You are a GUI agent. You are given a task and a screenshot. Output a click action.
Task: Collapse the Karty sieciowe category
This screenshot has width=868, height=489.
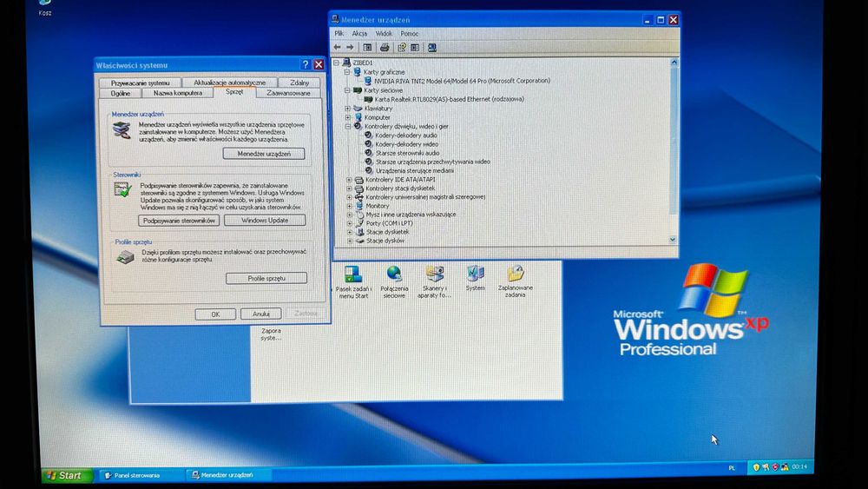pyautogui.click(x=347, y=90)
